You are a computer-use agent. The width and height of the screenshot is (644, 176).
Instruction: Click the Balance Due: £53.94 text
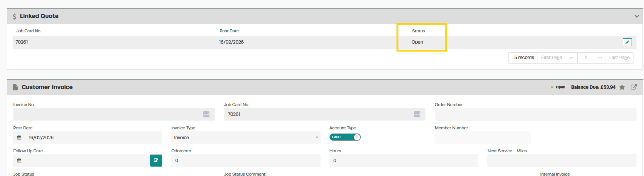593,87
